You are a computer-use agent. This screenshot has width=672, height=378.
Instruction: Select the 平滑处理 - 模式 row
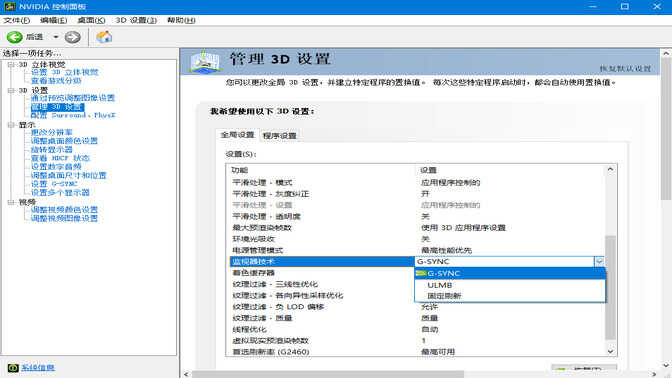417,183
